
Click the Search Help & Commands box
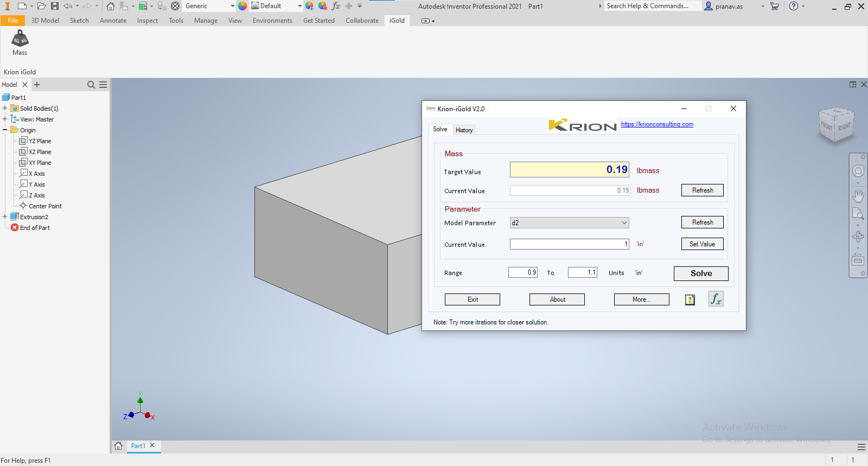coord(653,6)
